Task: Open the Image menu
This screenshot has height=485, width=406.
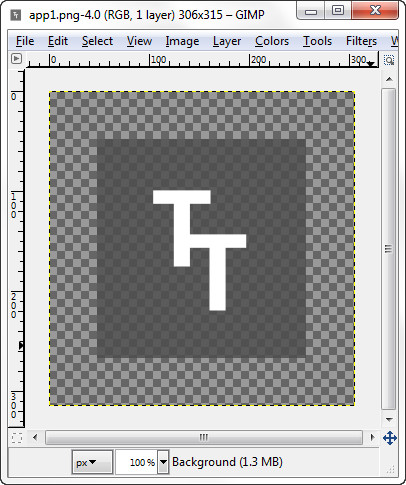Action: [x=182, y=41]
